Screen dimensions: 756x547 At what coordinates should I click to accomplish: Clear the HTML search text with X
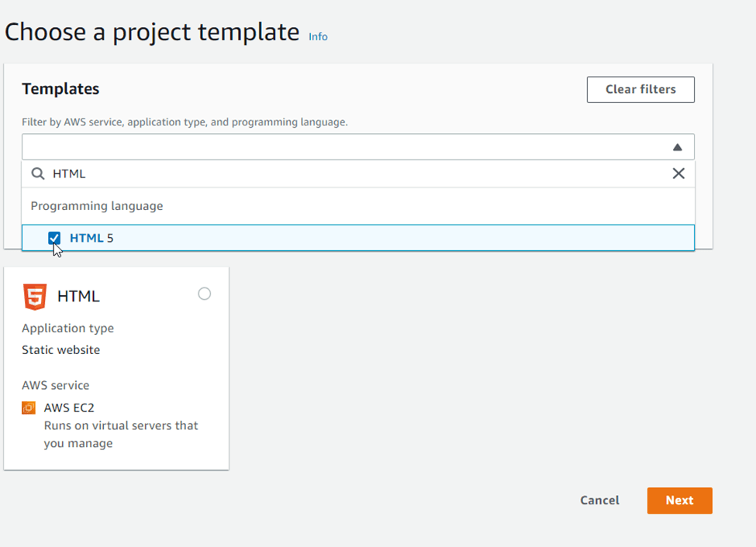(678, 174)
